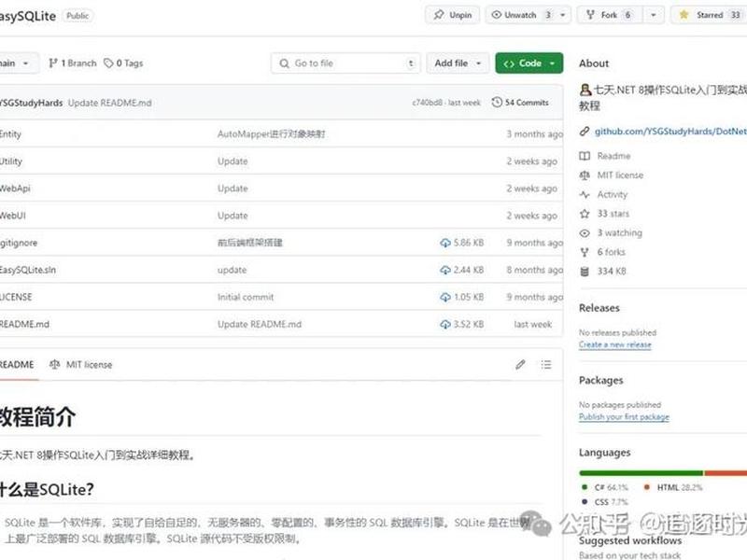Click the star icon beside 33 stars
This screenshot has height=560, width=747.
[x=585, y=214]
